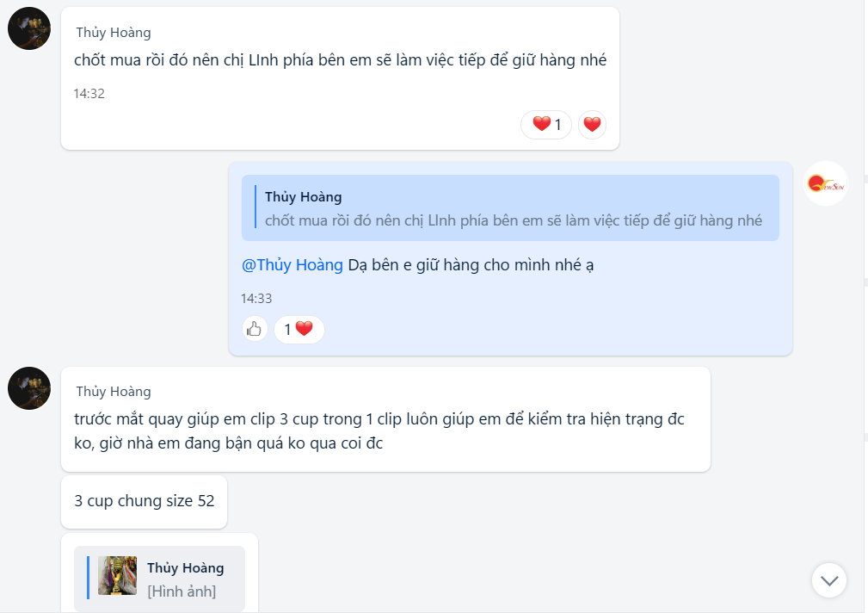This screenshot has height=613, width=868.
Task: Select the "3 cup chung size 52" message
Action: tap(145, 501)
